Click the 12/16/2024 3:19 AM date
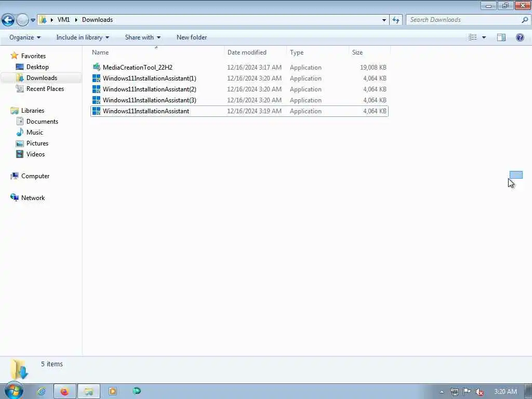This screenshot has height=399, width=532. tap(254, 111)
